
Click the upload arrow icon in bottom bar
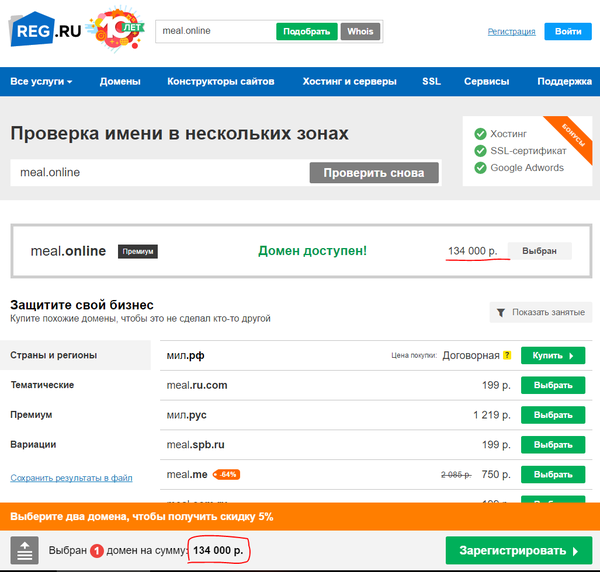pos(25,550)
